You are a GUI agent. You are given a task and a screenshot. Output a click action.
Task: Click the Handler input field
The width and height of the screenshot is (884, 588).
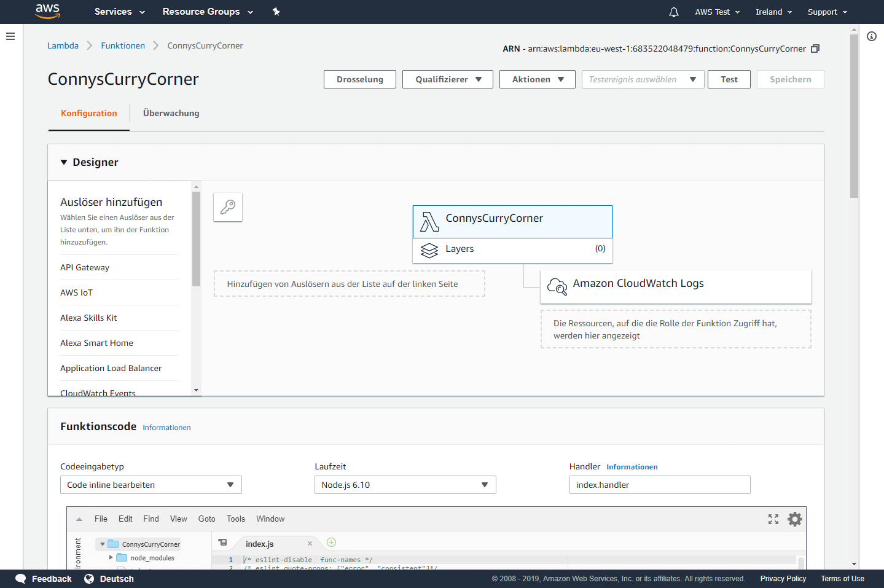(x=660, y=485)
